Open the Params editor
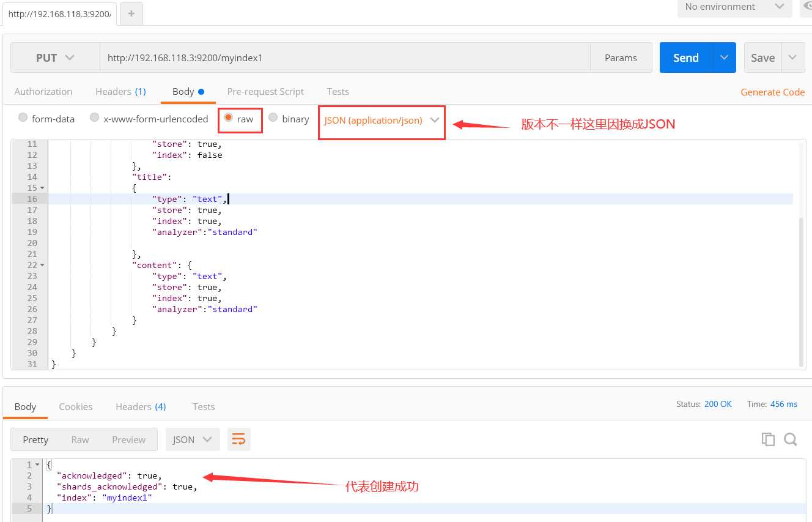 621,58
